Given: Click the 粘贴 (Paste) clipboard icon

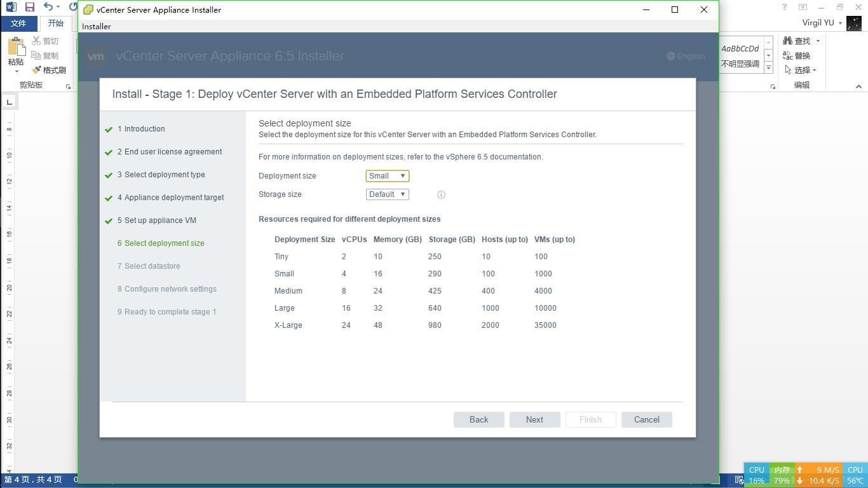Looking at the screenshot, I should [16, 47].
